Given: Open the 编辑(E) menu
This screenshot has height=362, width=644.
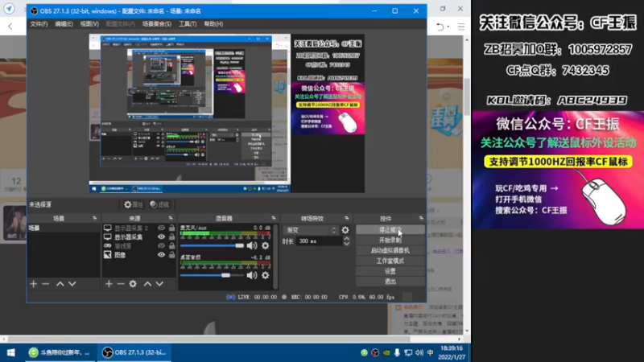Looking at the screenshot, I should pyautogui.click(x=64, y=24).
